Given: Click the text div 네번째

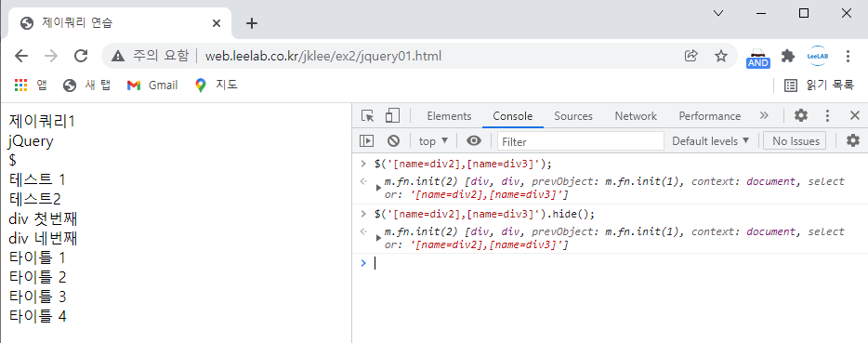Looking at the screenshot, I should pyautogui.click(x=43, y=239).
